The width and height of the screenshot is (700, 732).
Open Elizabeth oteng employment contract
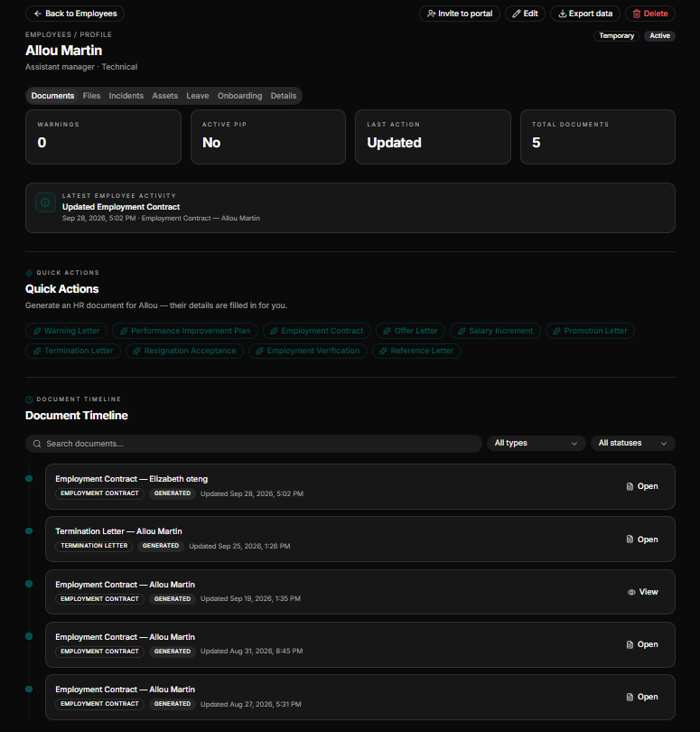point(642,486)
